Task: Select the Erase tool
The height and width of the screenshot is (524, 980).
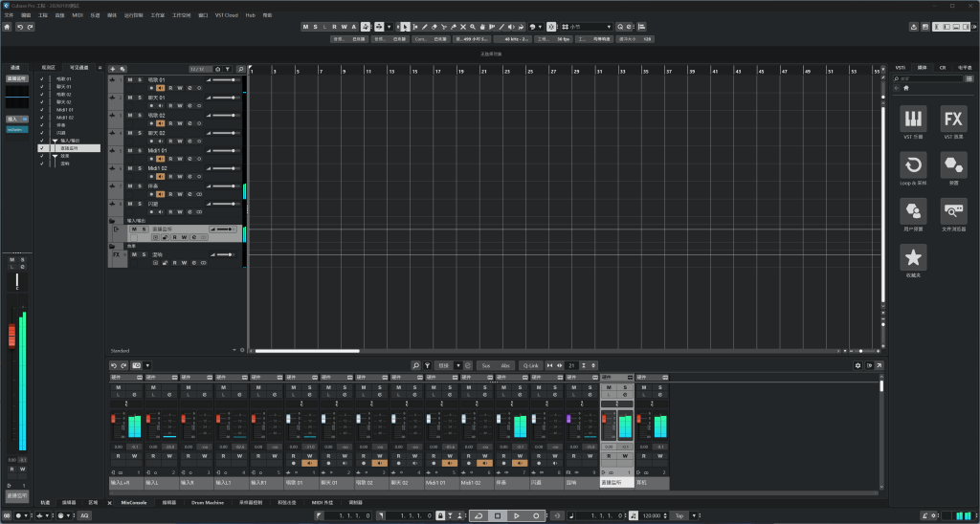Action: [x=434, y=27]
